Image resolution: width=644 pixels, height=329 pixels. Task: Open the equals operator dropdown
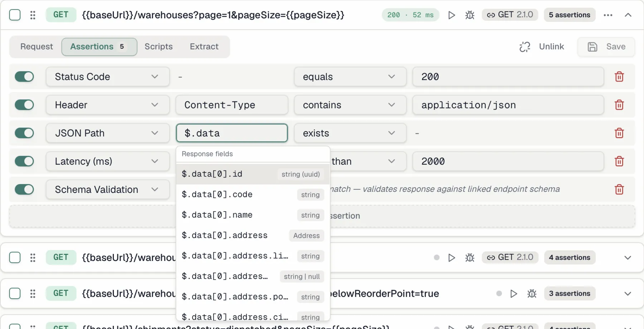pyautogui.click(x=350, y=77)
